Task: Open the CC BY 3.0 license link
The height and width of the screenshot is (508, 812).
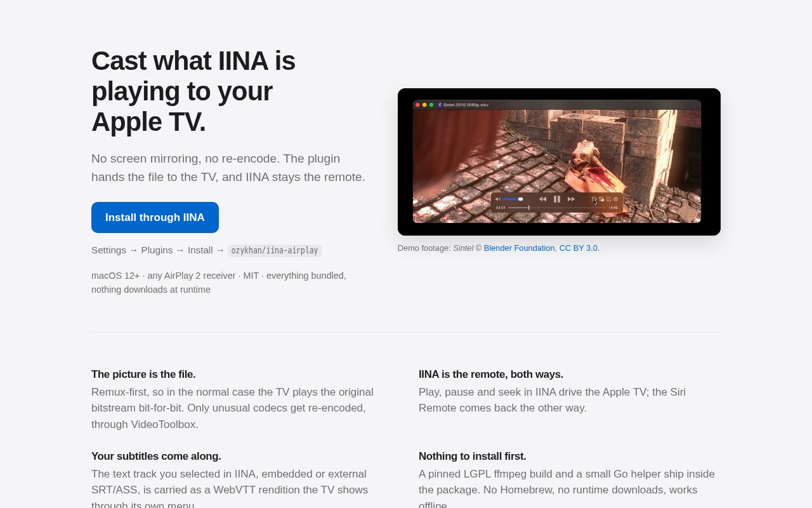Action: (579, 248)
